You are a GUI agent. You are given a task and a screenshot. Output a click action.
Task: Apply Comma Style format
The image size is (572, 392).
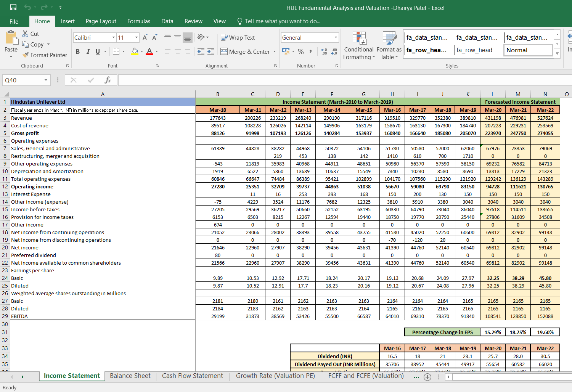[x=311, y=51]
